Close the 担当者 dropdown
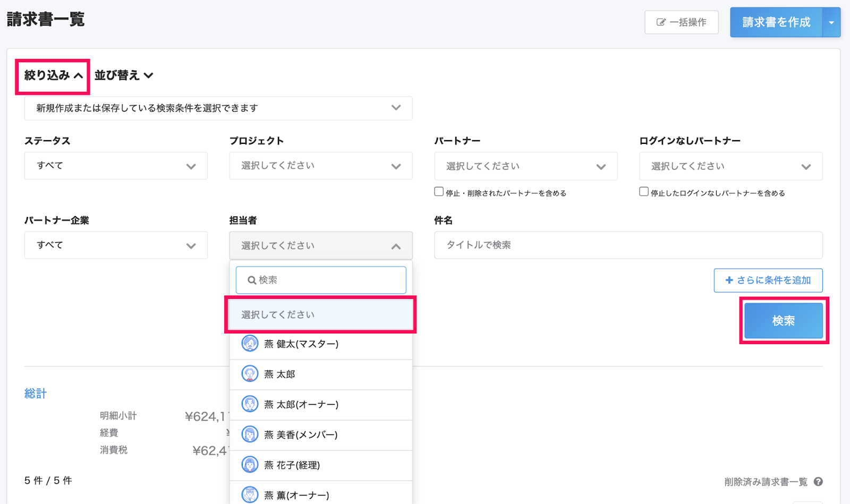This screenshot has height=504, width=850. [321, 245]
